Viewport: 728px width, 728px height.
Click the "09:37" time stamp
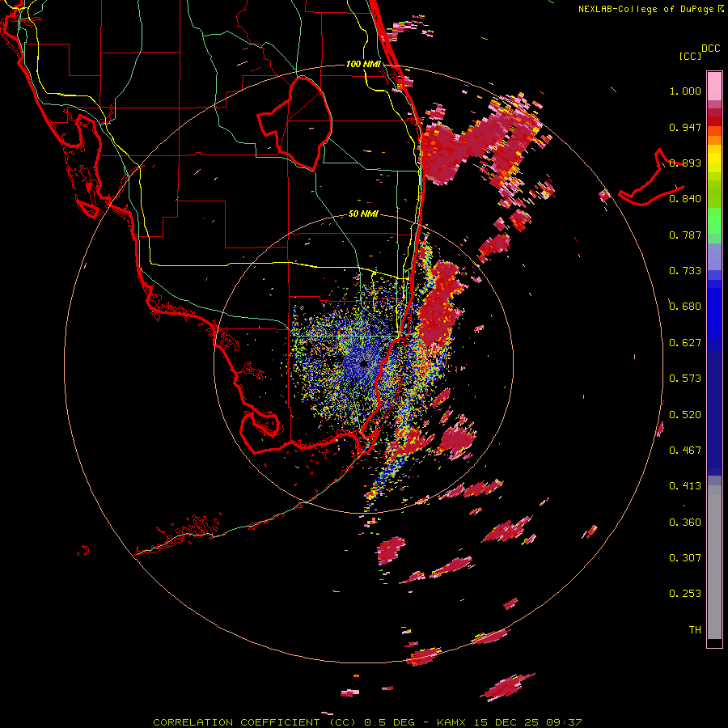tap(564, 722)
